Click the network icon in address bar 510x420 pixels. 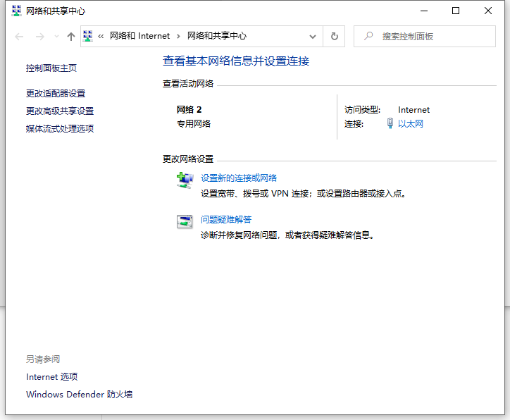click(x=89, y=36)
